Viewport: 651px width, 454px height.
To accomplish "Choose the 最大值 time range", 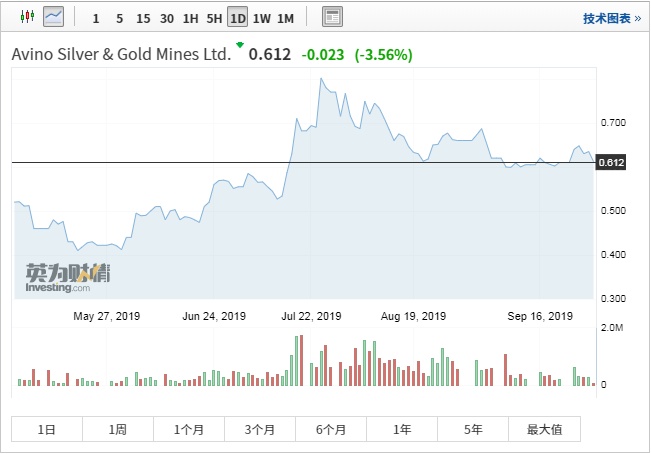I will click(544, 429).
